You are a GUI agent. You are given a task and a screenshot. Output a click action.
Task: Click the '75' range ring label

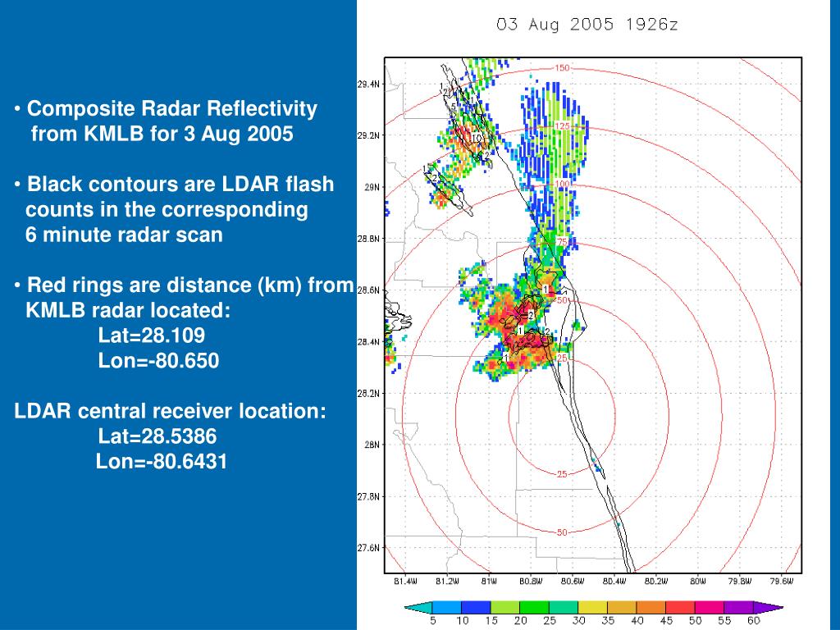pos(561,242)
